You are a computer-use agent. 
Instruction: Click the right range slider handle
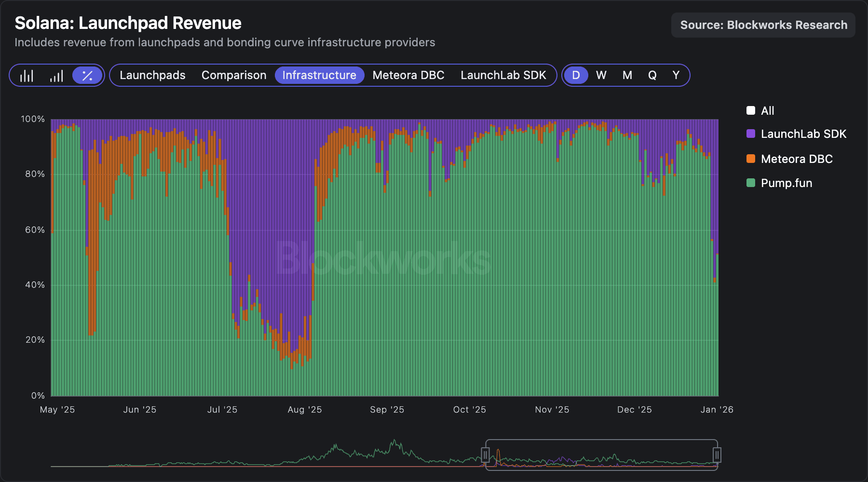717,455
